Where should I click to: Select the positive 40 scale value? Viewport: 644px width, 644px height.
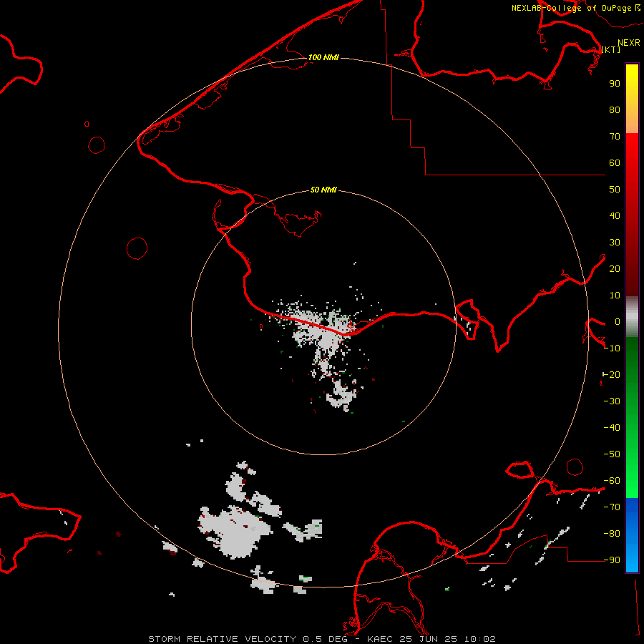tap(615, 216)
